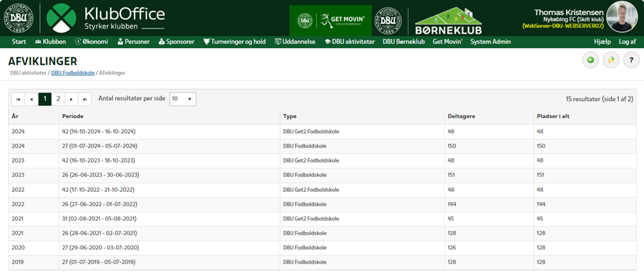Screen dimensions: 644x278
Task: Open the Get Movin' banner
Action: [330, 21]
